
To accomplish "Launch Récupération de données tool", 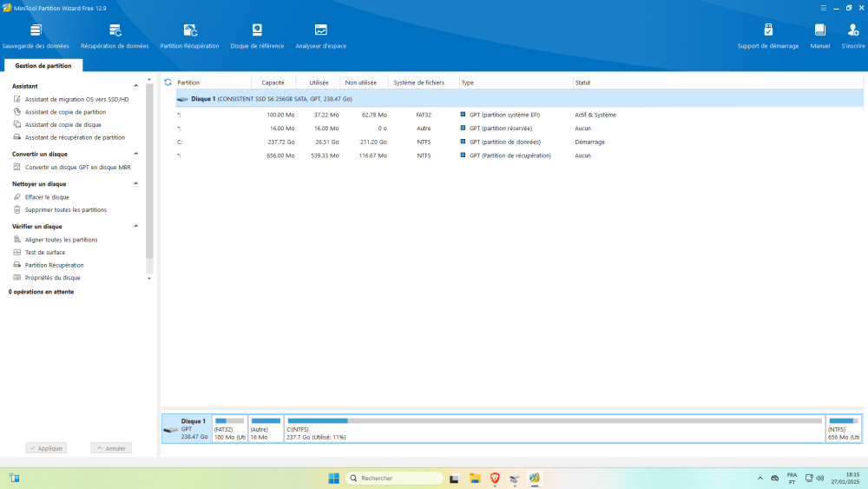I will point(115,36).
